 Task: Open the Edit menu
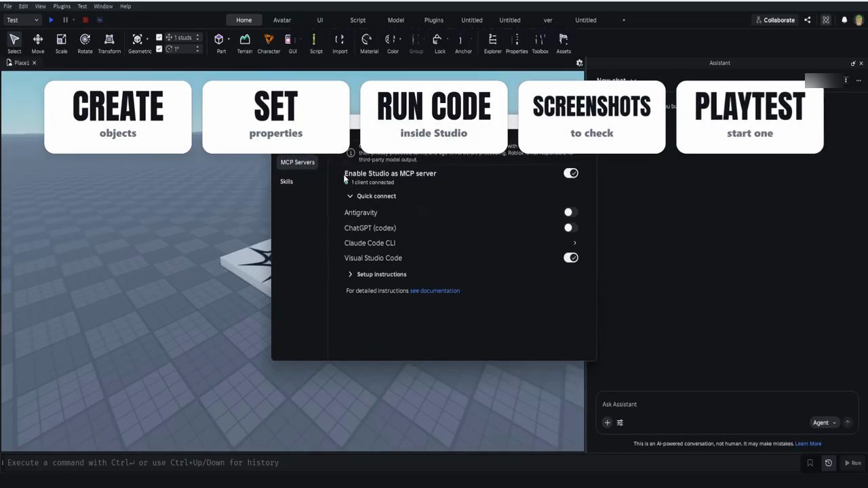(23, 6)
